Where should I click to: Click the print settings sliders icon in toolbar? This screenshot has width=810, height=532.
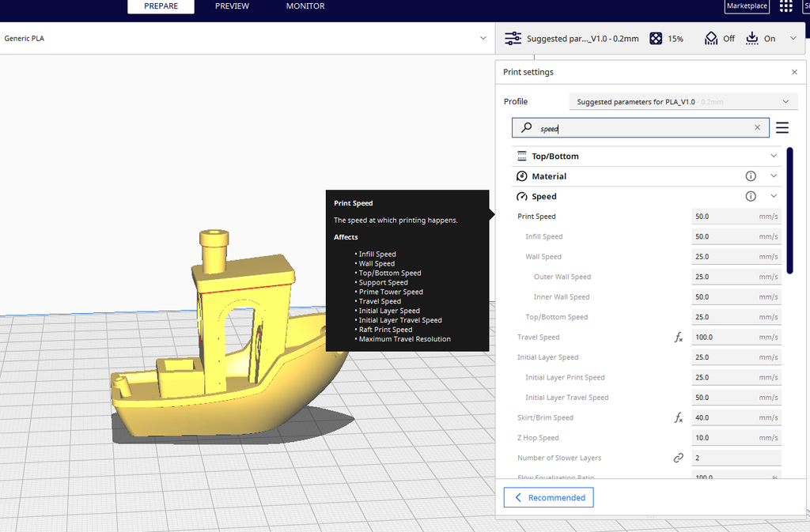tap(513, 37)
